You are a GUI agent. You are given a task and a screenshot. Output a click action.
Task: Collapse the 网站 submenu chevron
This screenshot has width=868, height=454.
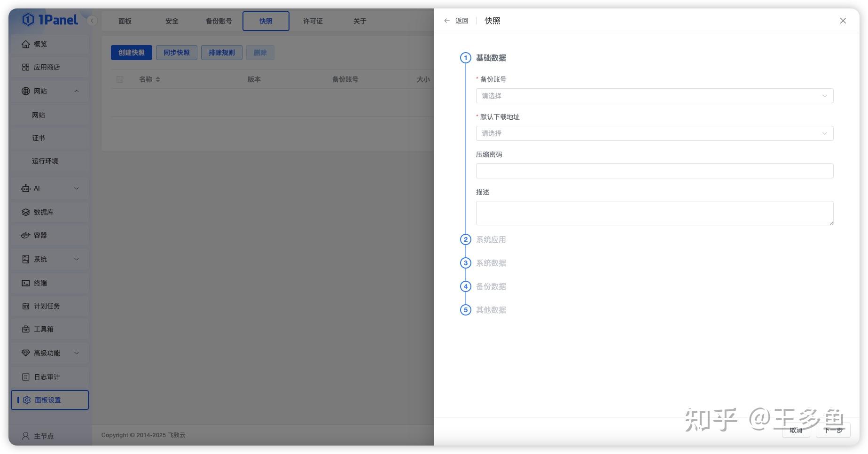pyautogui.click(x=77, y=91)
